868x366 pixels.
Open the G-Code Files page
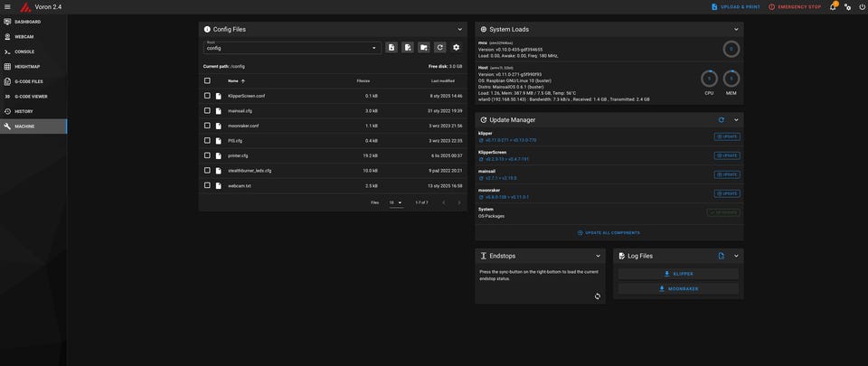33,81
